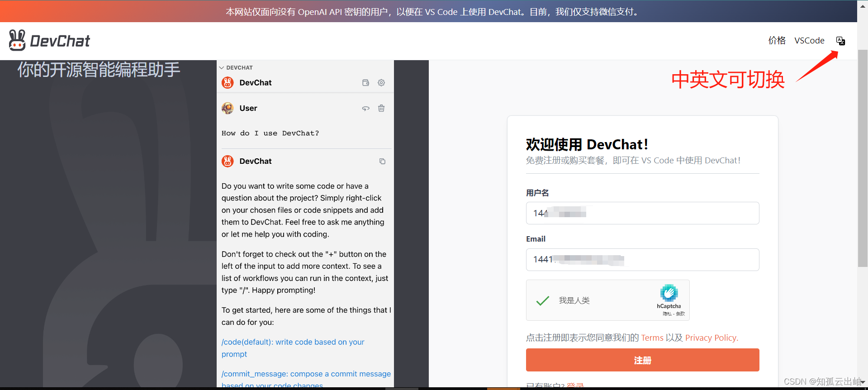Delete the User message with trash icon
Screen dimensions: 868x390
point(381,108)
